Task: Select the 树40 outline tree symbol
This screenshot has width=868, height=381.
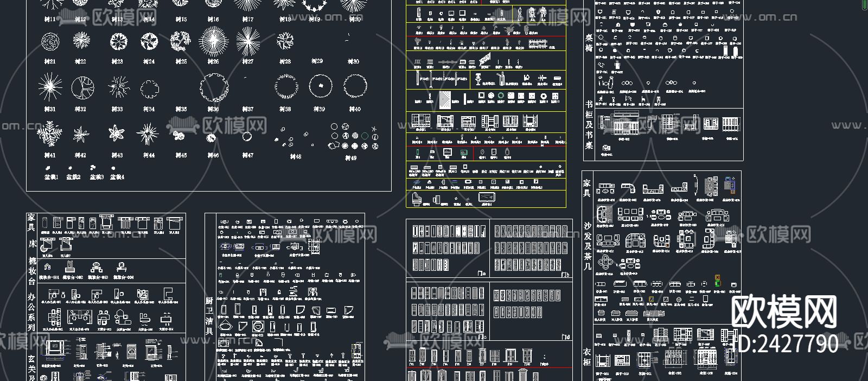Action: click(x=355, y=86)
